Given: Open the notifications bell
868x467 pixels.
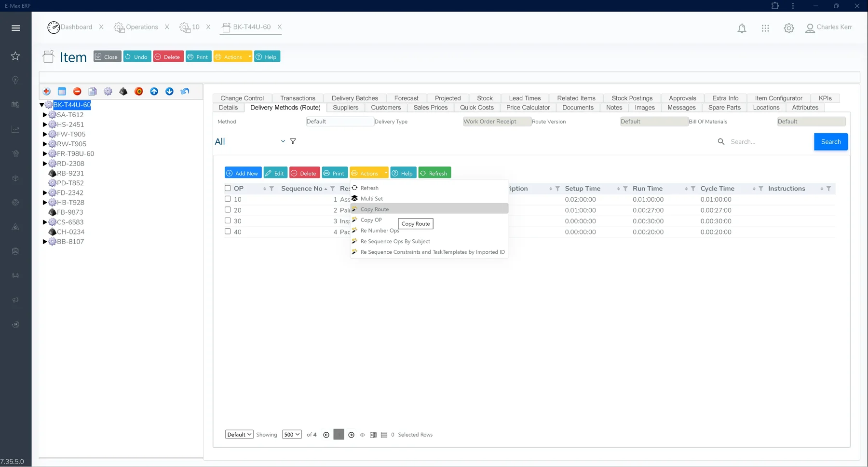Looking at the screenshot, I should 742,28.
